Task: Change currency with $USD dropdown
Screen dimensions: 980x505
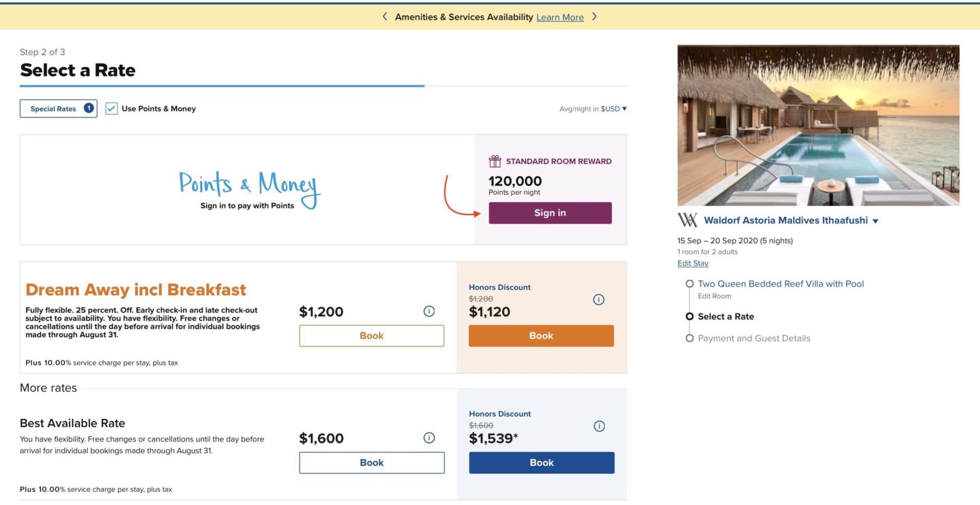Action: tap(614, 109)
